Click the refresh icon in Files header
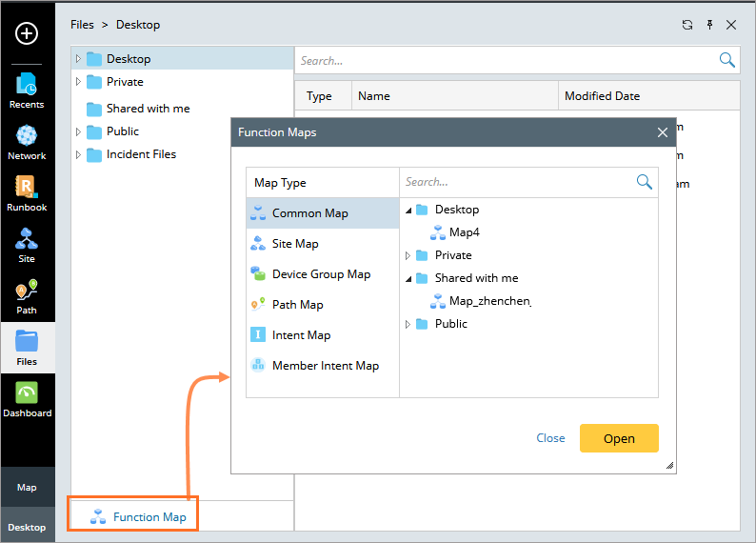 [x=687, y=25]
